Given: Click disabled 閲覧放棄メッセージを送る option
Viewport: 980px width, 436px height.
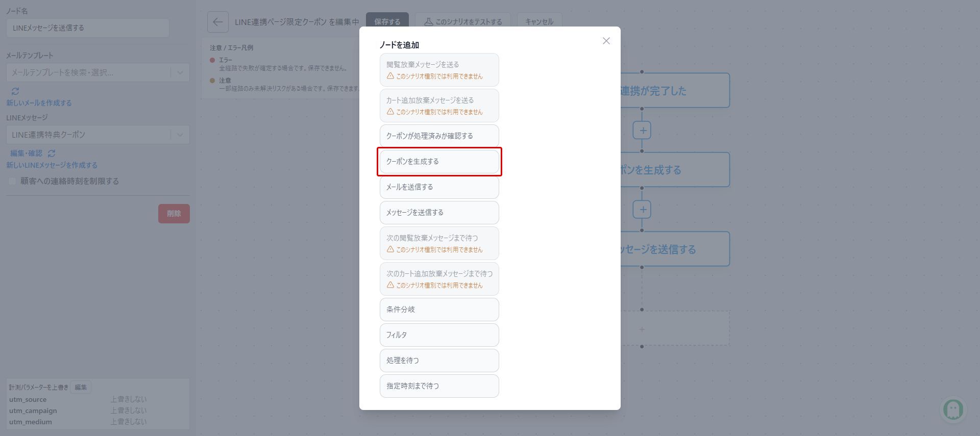Looking at the screenshot, I should point(439,70).
